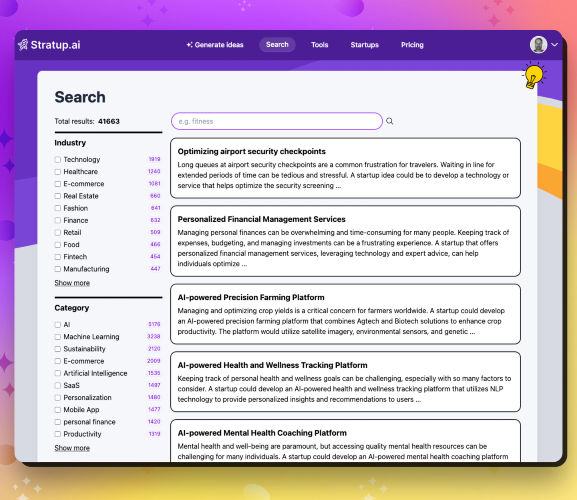This screenshot has height=500, width=577.
Task: Click the yellow lightbulb icon
Action: pyautogui.click(x=534, y=75)
